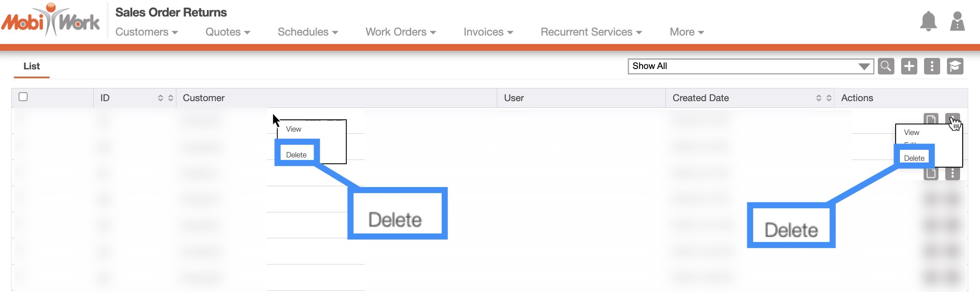Click the MobiWork logo
980x292 pixels.
[x=51, y=21]
